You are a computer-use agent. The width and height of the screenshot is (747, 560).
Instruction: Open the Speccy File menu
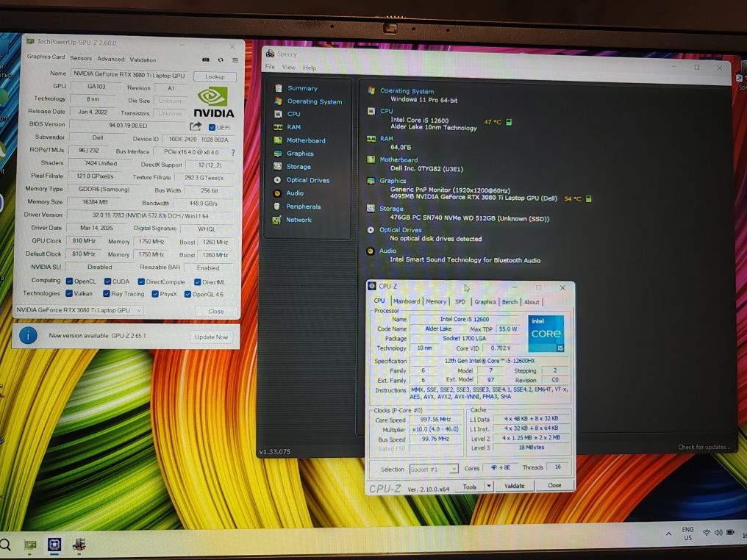pos(270,67)
